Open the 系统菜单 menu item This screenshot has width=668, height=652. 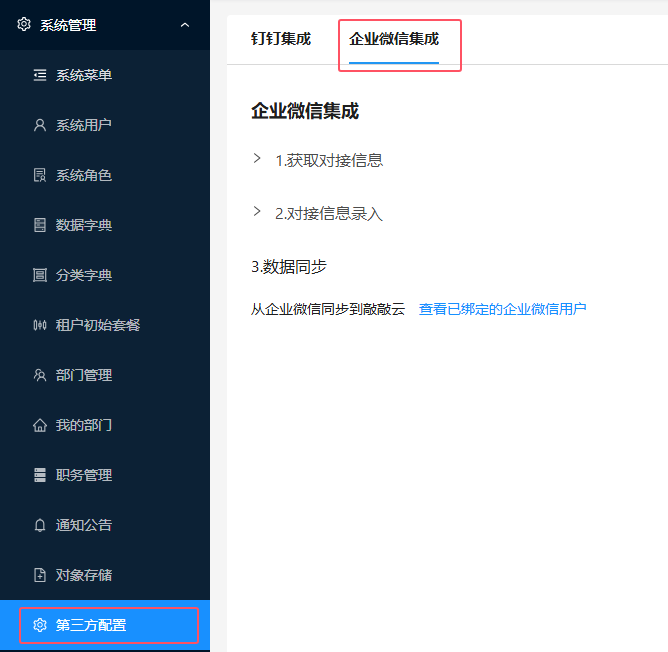click(x=105, y=75)
